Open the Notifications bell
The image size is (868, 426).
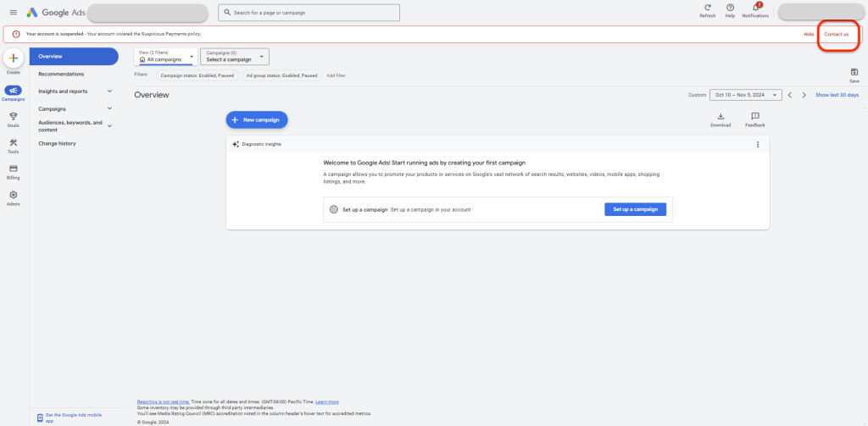click(754, 8)
